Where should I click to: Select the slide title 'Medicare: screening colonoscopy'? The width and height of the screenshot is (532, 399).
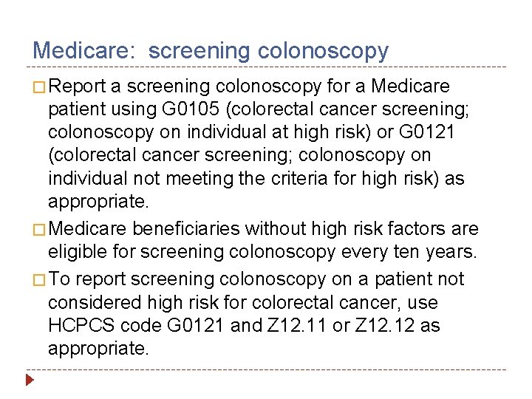(x=211, y=50)
